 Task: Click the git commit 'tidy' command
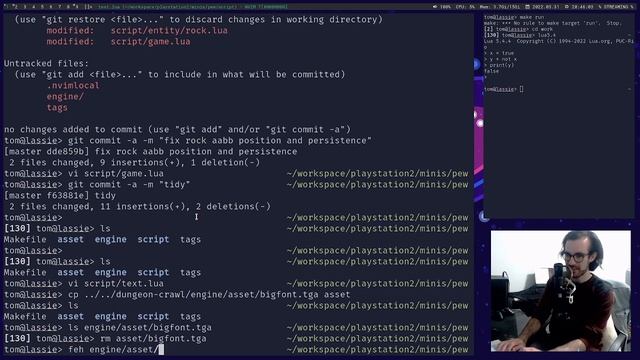(x=129, y=185)
